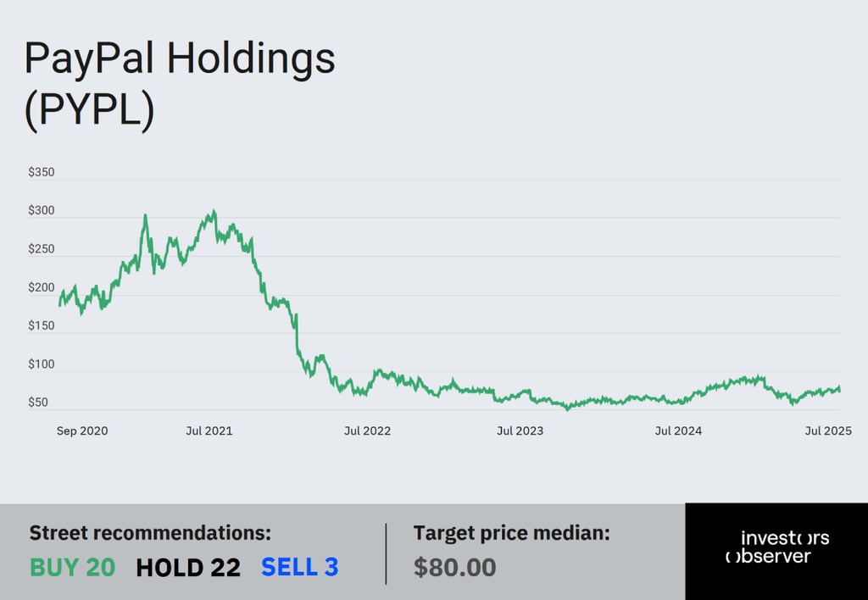Screen dimensions: 868x600
Task: Click the investors observer logo
Action: click(777, 547)
